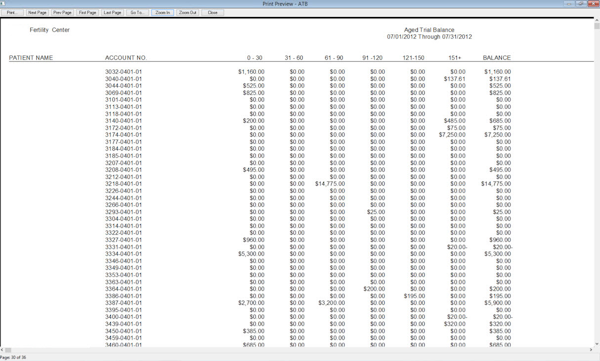Click account number 3218-0401-01
600x361 pixels.
(x=123, y=184)
